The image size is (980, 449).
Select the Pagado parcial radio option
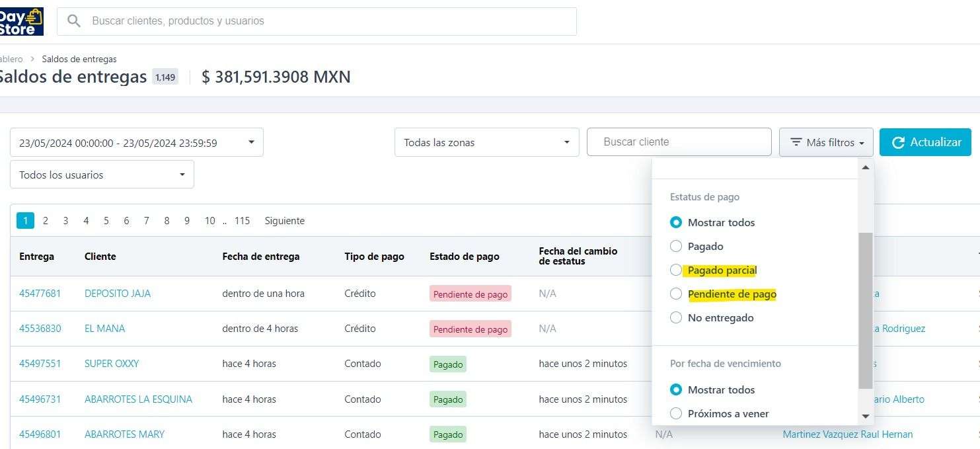[x=675, y=270]
